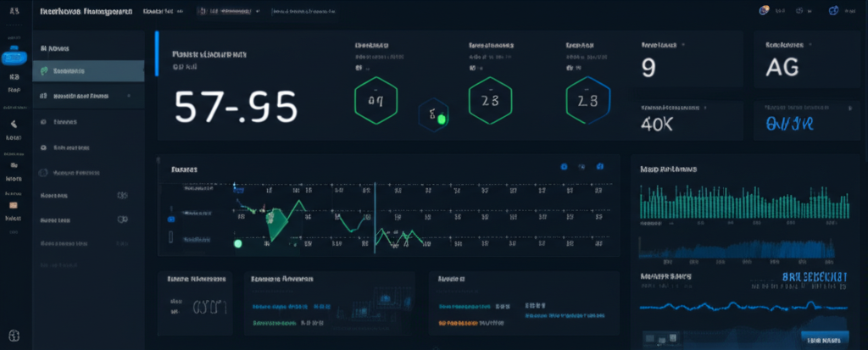Click the middle gray icon above the chart
Image resolution: width=868 pixels, height=350 pixels.
pos(581,167)
